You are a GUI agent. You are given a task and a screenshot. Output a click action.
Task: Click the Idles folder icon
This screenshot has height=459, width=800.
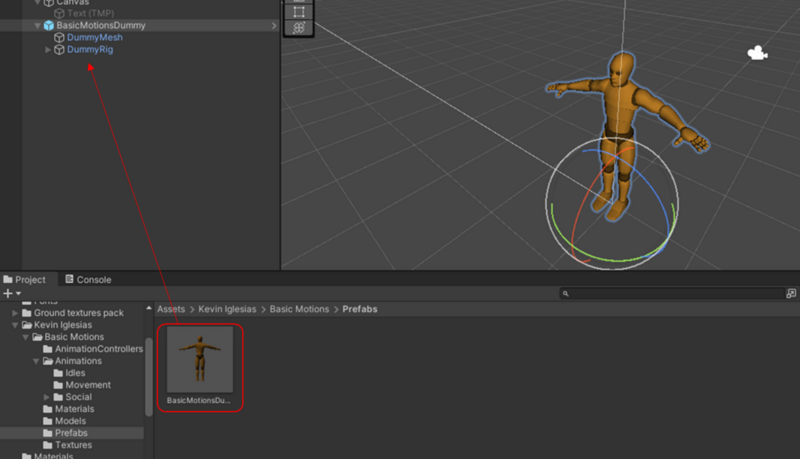58,373
